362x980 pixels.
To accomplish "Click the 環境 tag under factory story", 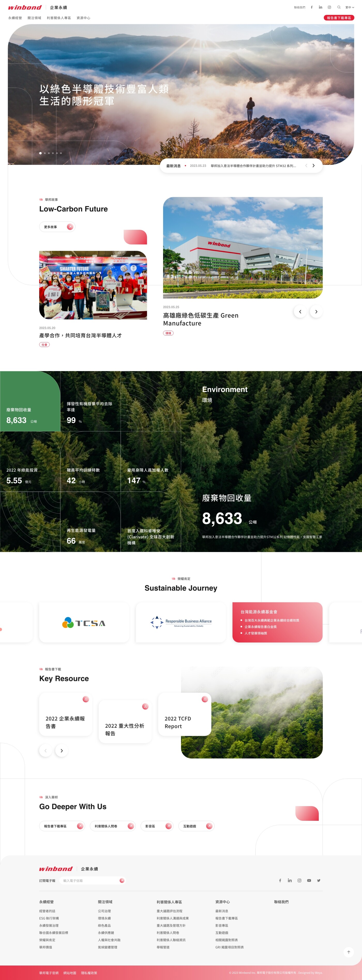I will click(168, 333).
